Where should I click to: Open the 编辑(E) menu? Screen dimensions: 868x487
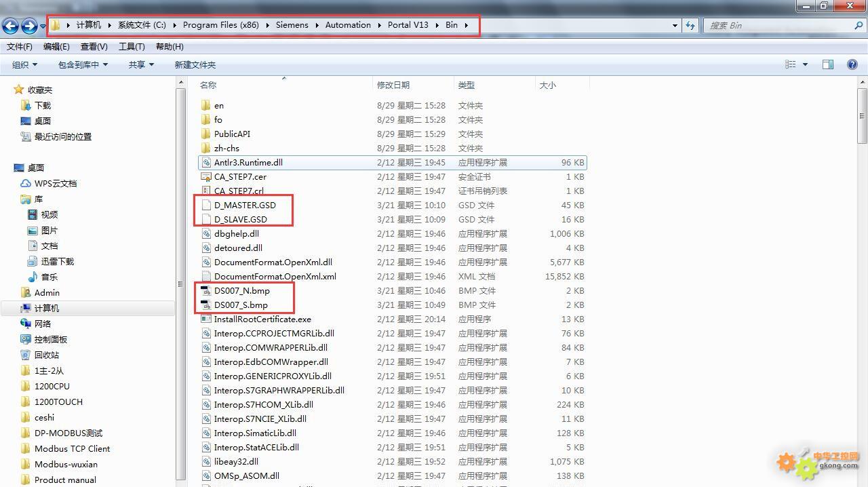click(56, 47)
